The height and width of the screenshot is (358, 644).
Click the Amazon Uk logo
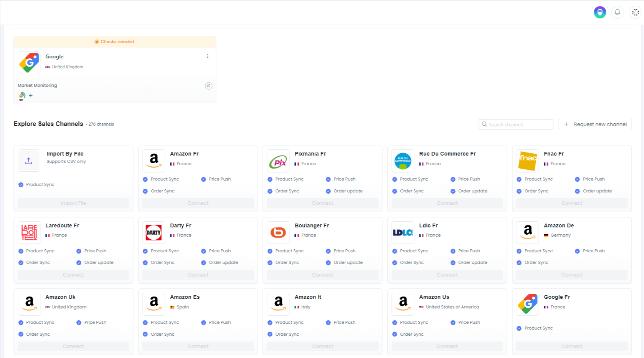pyautogui.click(x=29, y=304)
